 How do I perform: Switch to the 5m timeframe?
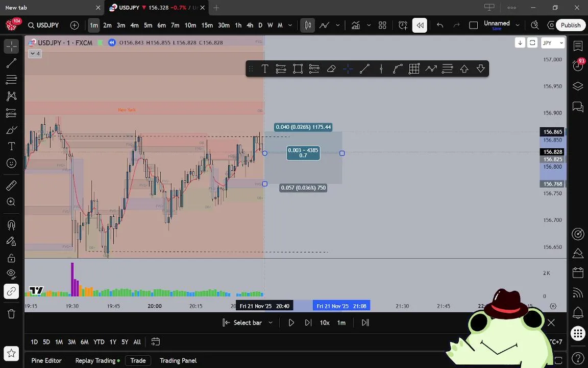(148, 25)
